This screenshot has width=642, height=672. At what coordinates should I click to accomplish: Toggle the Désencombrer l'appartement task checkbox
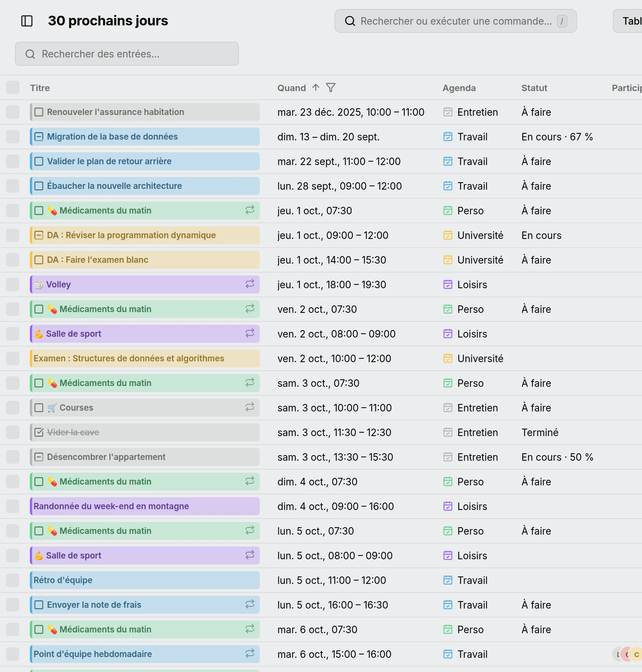click(x=39, y=457)
